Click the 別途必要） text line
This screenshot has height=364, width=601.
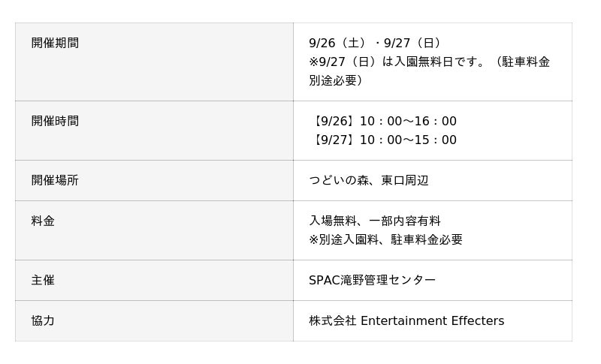pyautogui.click(x=336, y=80)
